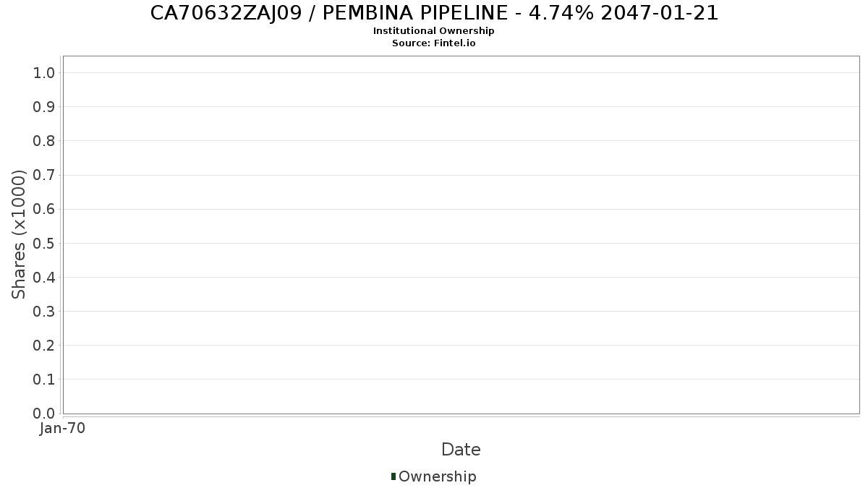Screen dimensions: 868x488
Task: Toggle the Ownership series legend label
Action: pyautogui.click(x=437, y=476)
